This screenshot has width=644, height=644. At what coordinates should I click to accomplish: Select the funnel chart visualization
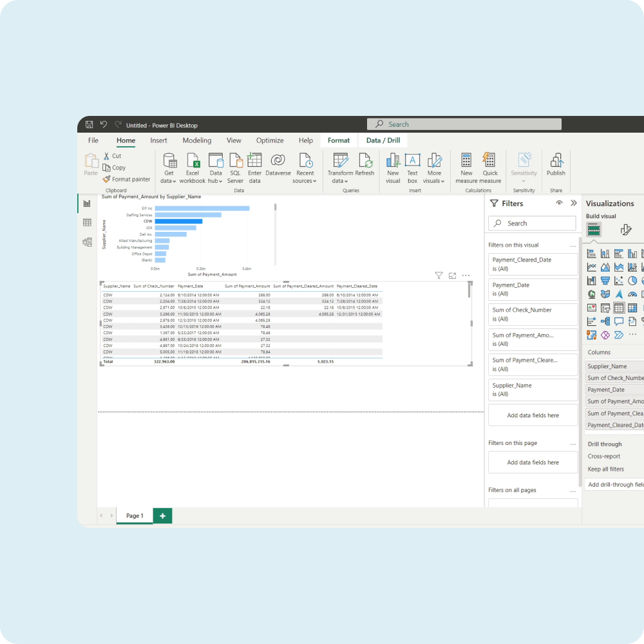tap(605, 281)
